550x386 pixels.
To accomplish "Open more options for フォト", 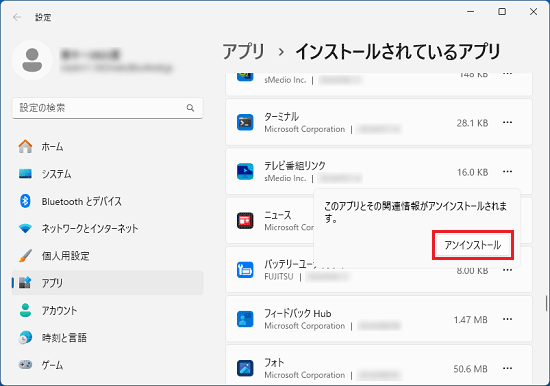I will [507, 368].
